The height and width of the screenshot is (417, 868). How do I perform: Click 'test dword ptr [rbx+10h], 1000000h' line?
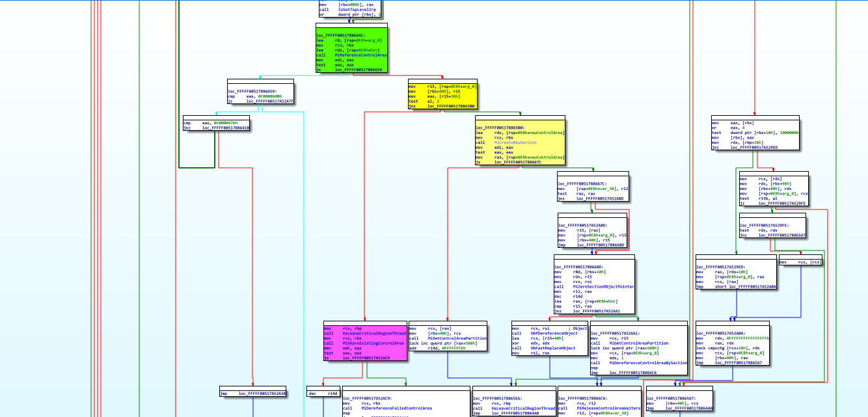pyautogui.click(x=755, y=132)
